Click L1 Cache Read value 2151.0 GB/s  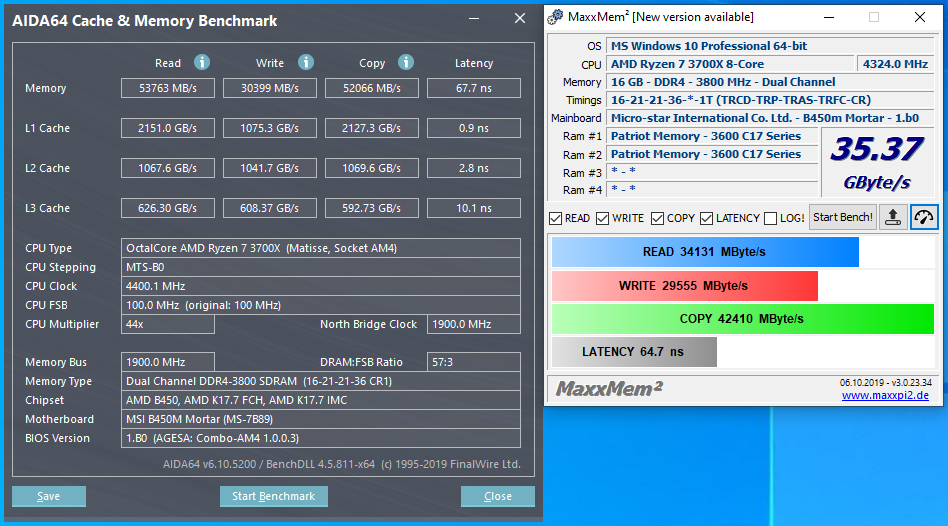coord(167,128)
